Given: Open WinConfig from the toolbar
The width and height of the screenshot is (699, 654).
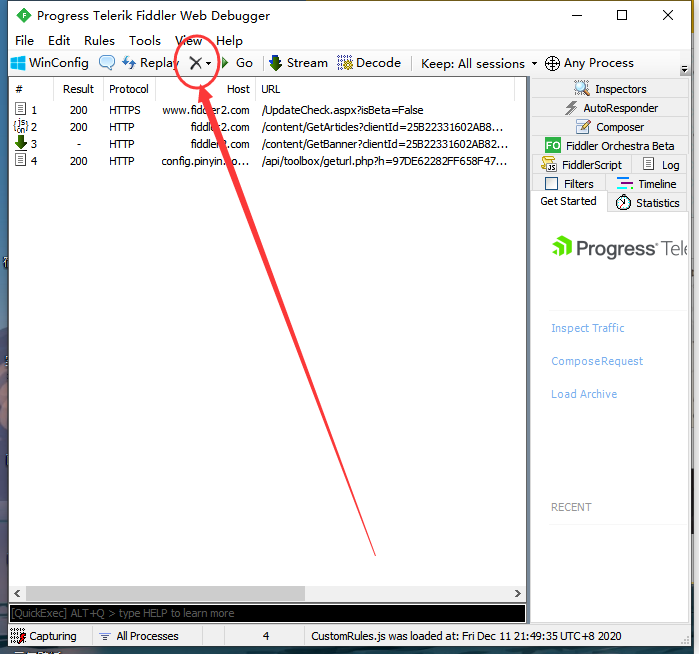Looking at the screenshot, I should point(50,63).
